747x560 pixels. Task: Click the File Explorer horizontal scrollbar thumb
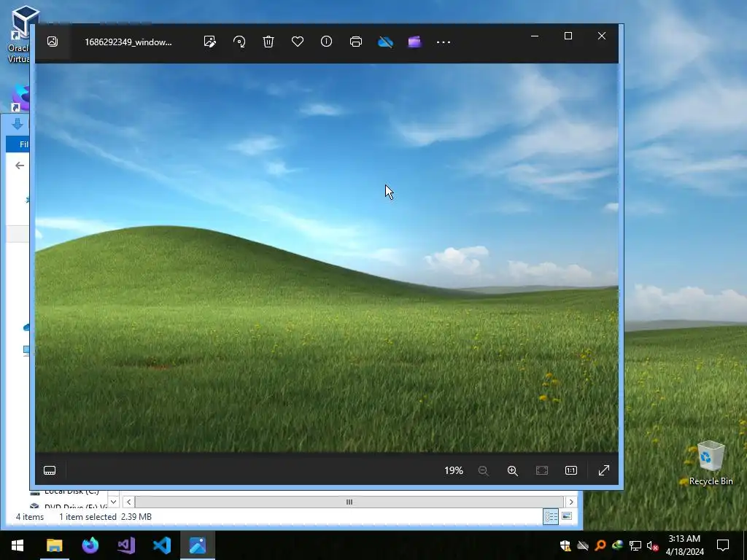[x=349, y=502]
